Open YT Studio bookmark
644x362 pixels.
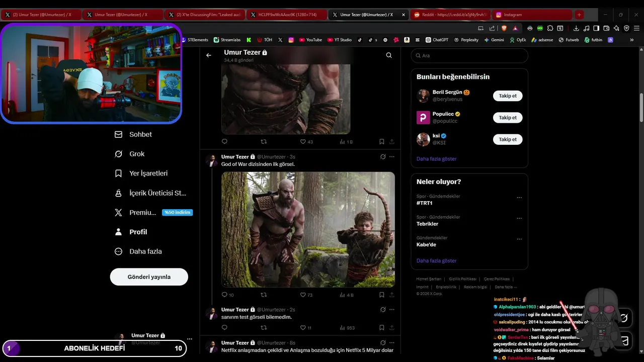pyautogui.click(x=340, y=40)
